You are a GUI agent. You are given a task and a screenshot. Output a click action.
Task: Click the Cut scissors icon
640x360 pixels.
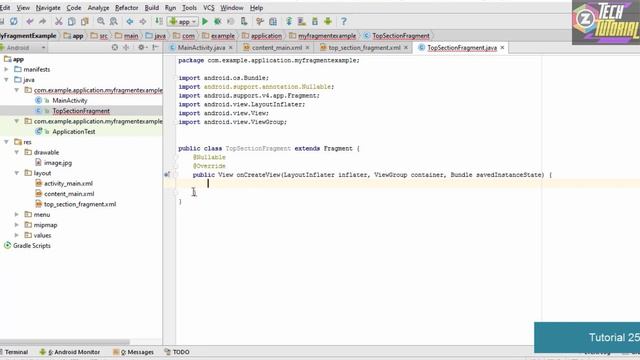coord(59,21)
